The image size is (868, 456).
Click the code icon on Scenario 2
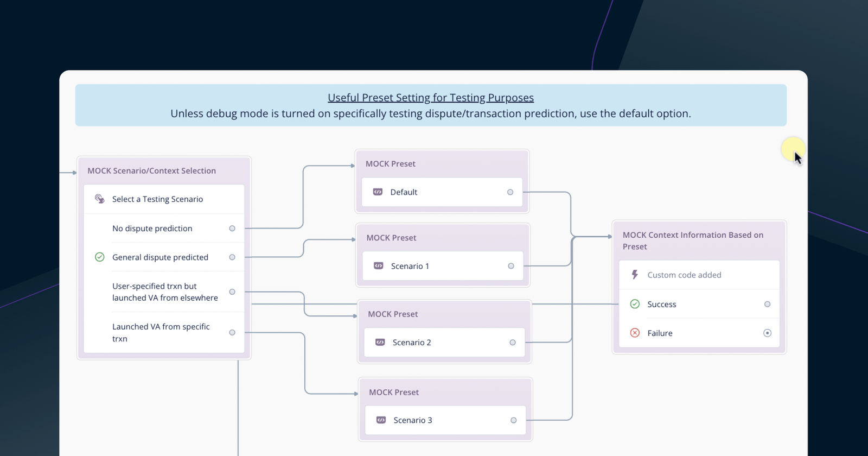pos(380,342)
